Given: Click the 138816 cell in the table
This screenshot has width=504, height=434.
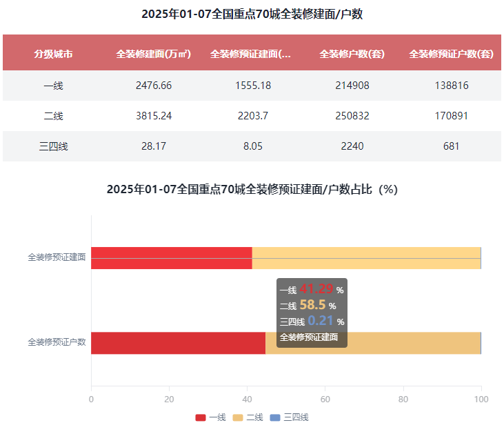Looking at the screenshot, I should coord(452,86).
